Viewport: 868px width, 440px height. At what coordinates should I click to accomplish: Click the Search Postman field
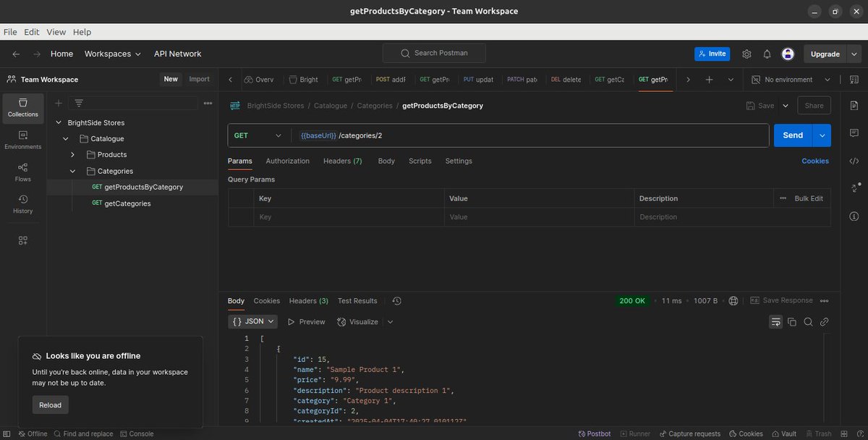coord(434,54)
